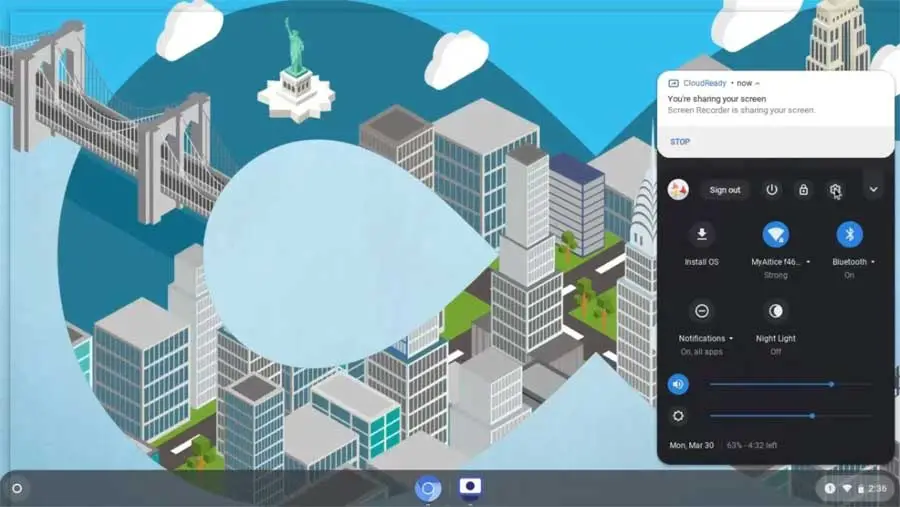
Task: Click STOP to end screen sharing
Action: click(x=680, y=142)
